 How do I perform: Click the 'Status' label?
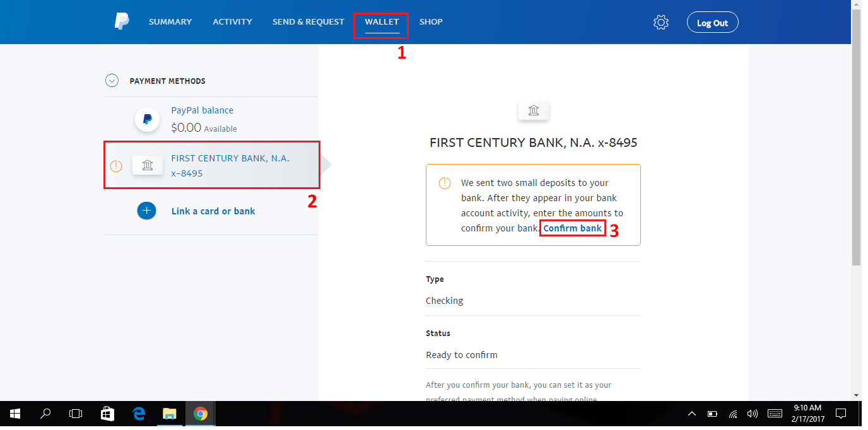click(438, 333)
